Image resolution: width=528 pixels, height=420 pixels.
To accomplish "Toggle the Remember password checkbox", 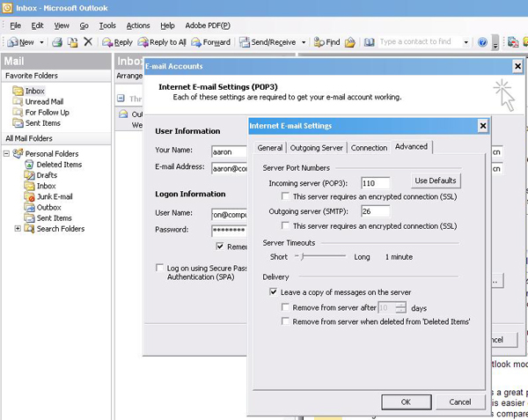I will pos(220,247).
